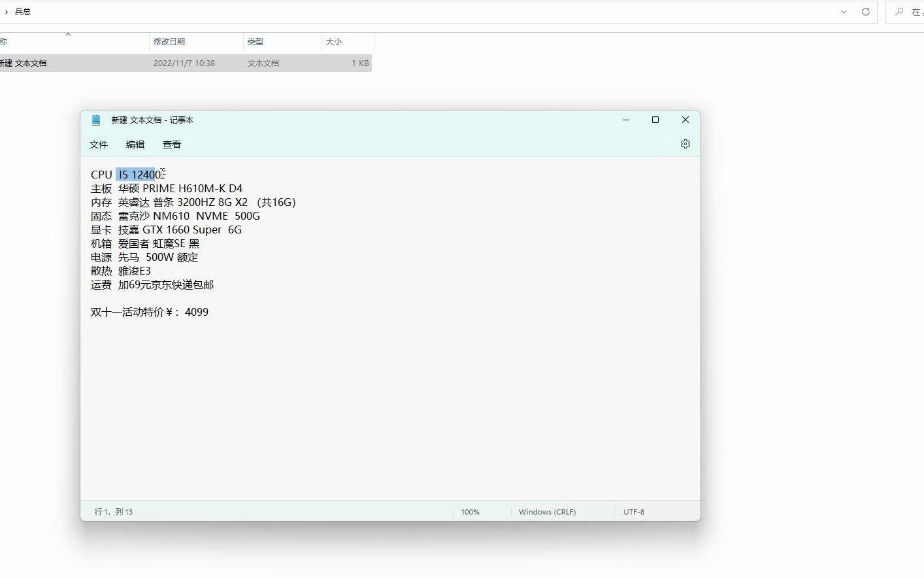Maximize the Notepad window
This screenshot has width=924, height=578.
click(x=655, y=120)
